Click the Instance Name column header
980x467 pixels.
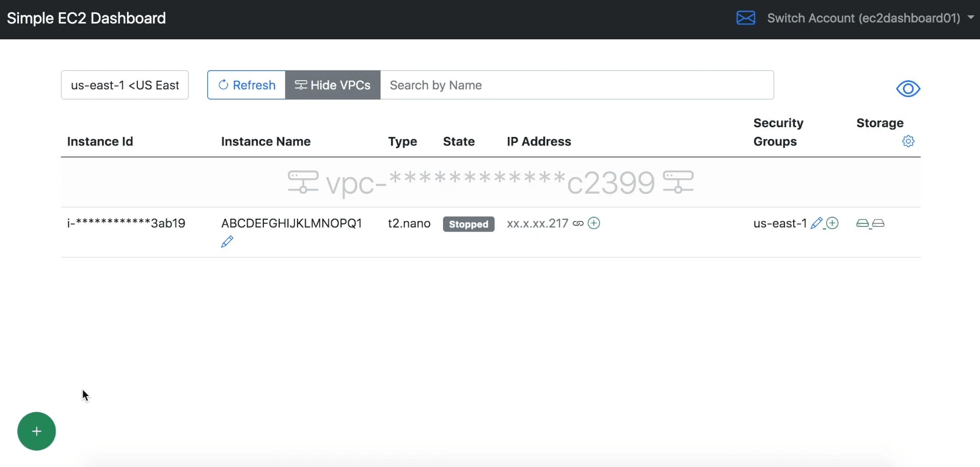click(x=266, y=142)
